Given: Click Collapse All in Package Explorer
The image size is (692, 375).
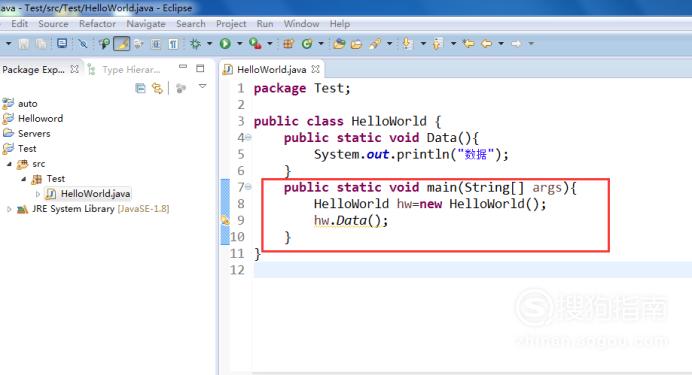Looking at the screenshot, I should 140,88.
